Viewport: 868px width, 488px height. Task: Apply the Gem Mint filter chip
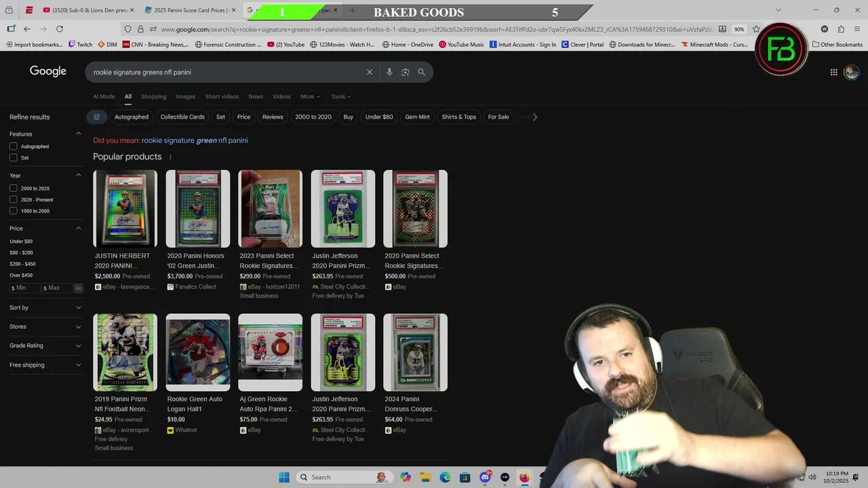pos(417,117)
